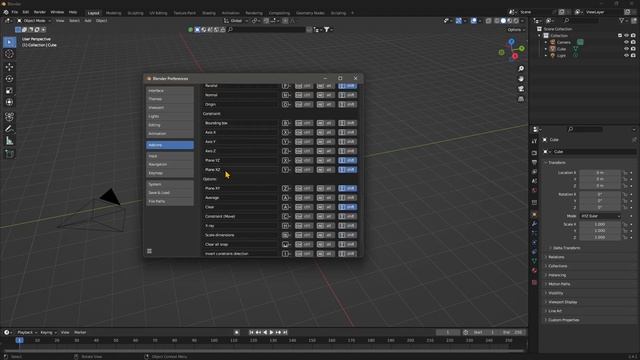Hide the Cube object in outliner
The image size is (640, 360).
[x=626, y=49]
